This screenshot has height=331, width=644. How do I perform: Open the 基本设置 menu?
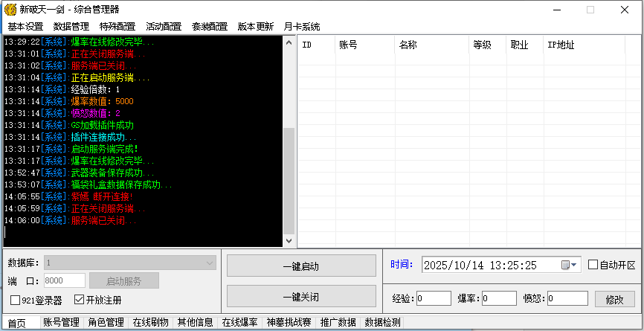[x=25, y=27]
